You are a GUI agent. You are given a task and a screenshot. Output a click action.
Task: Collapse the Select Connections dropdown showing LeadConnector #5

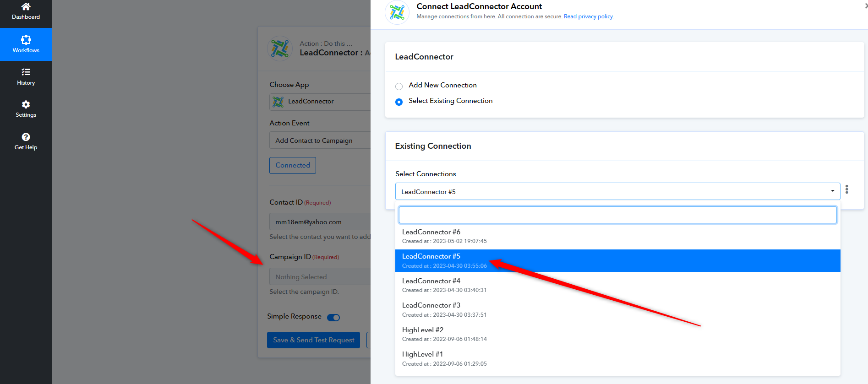coord(617,191)
